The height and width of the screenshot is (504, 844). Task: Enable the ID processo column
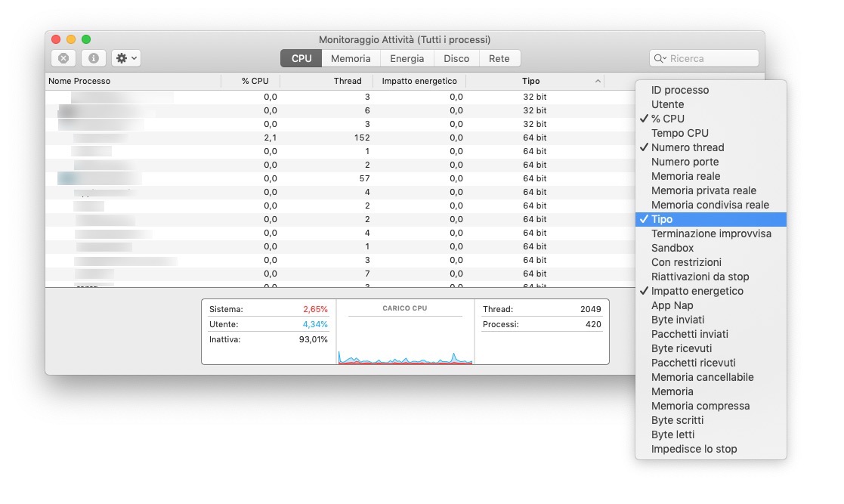coord(679,90)
